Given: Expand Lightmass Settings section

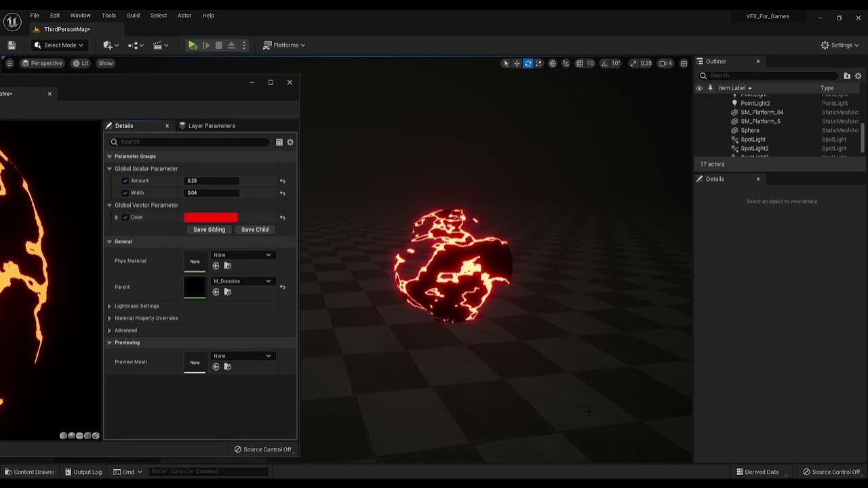Looking at the screenshot, I should pos(109,306).
